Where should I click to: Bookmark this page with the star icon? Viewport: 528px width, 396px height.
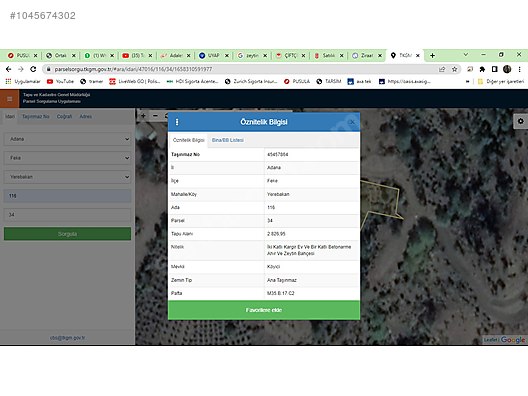point(454,69)
